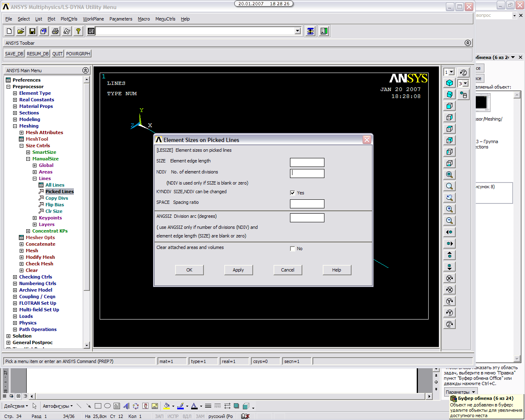Collapse the Meshing tree node
This screenshot has height=420, width=525.
tap(15, 126)
